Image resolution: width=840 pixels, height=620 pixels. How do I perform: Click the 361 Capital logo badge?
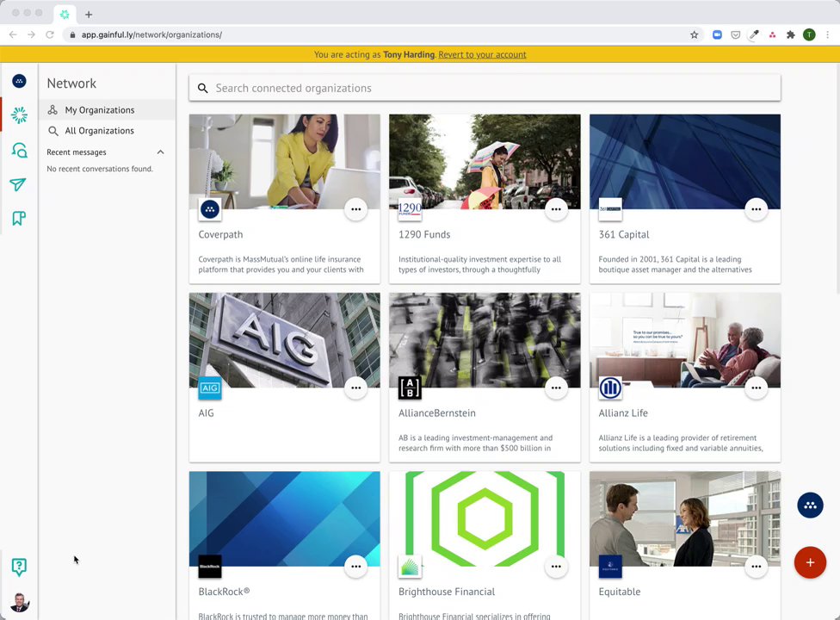(610, 209)
